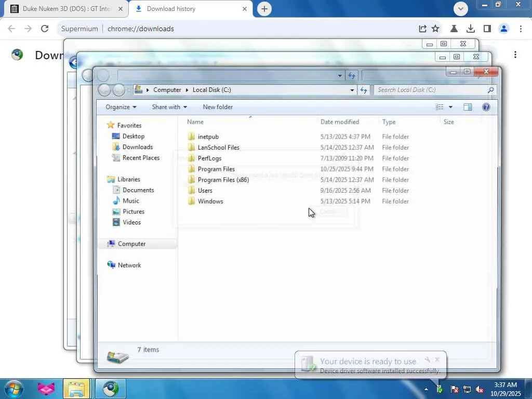532x399 pixels.
Task: Select Favorites group in navigation pane
Action: [x=129, y=125]
